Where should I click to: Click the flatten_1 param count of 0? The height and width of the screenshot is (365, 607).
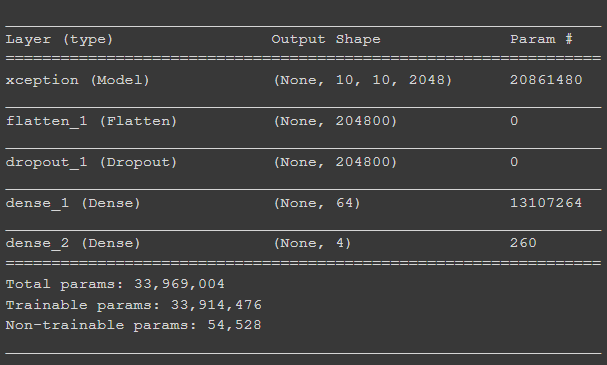pyautogui.click(x=514, y=121)
